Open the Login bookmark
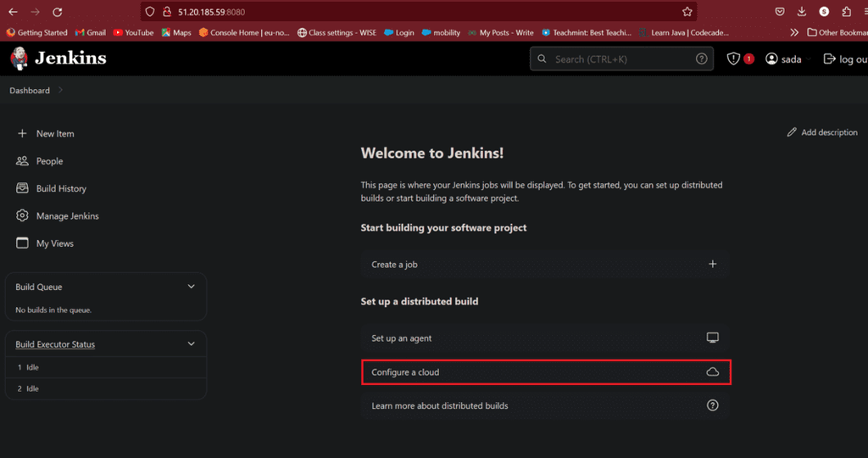Screen dimensions: 868x458 click(x=399, y=33)
